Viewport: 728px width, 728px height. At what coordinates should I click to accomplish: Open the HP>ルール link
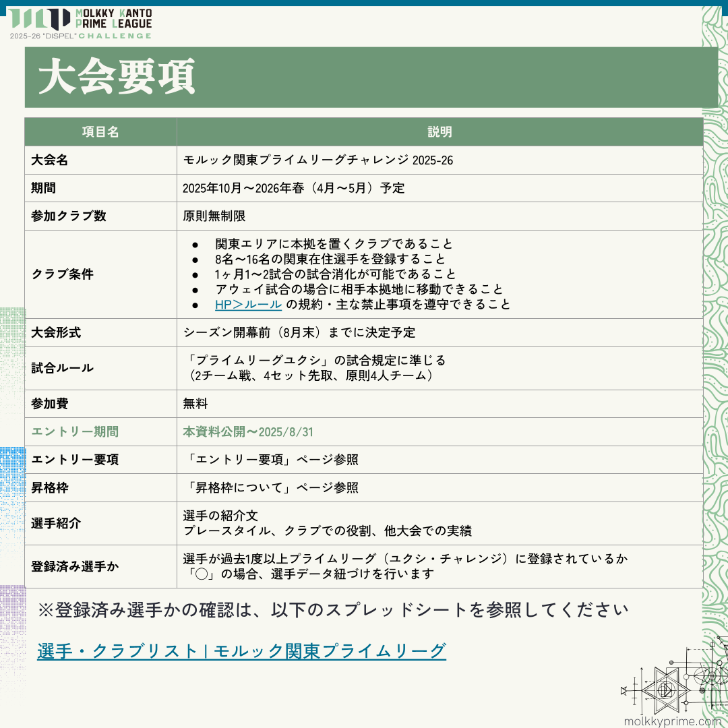pos(248,304)
